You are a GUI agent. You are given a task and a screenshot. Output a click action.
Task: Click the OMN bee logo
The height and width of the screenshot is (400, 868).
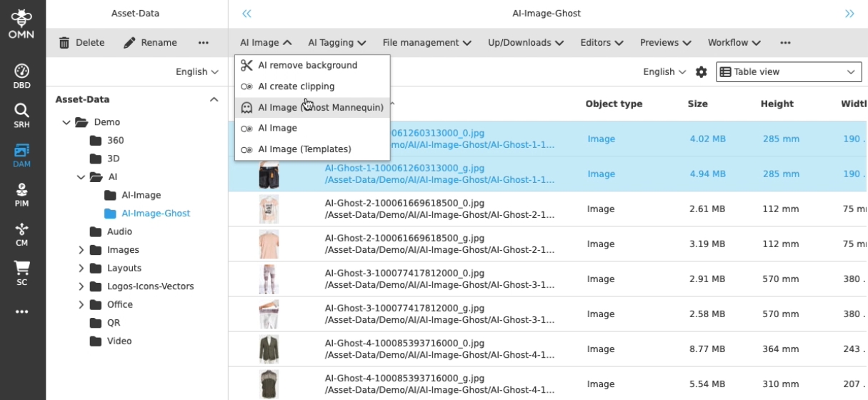tap(21, 24)
